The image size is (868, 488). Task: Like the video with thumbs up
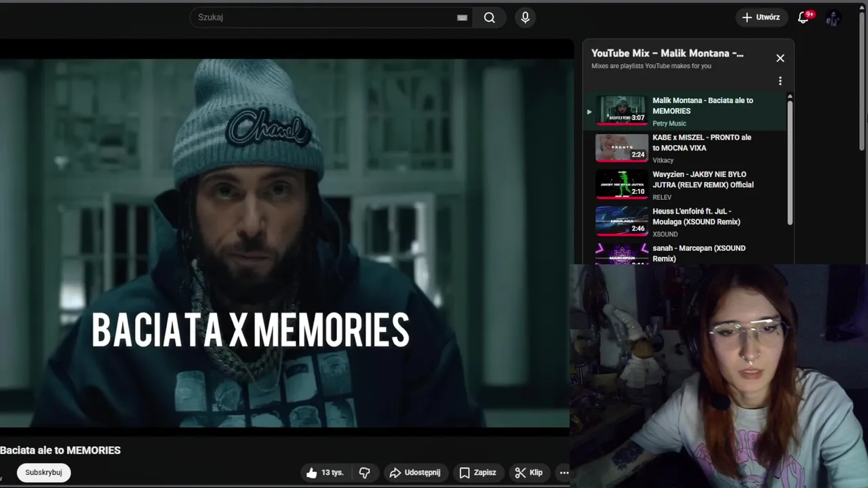[324, 472]
